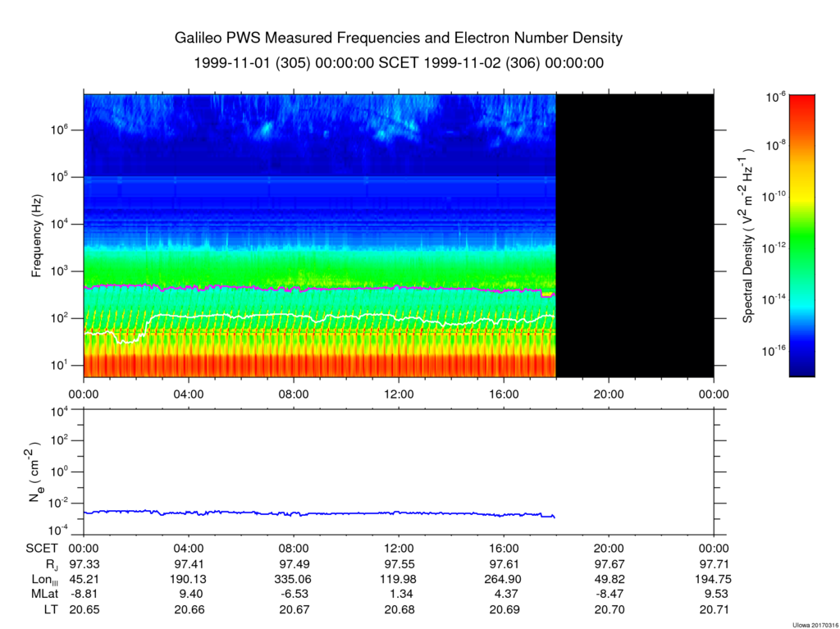840x629 pixels.
Task: Select the RJ value 97.49
Action: point(294,564)
